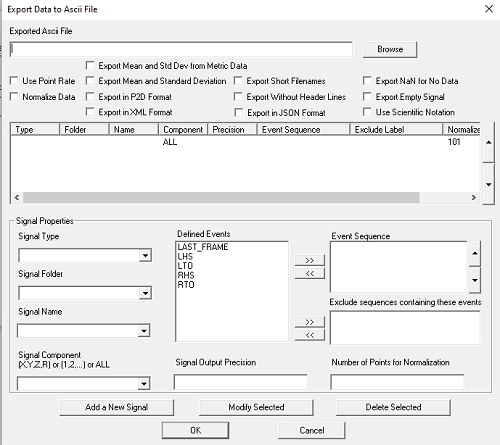The image size is (500, 445).
Task: Select RHS in Defined Events list
Action: click(x=186, y=275)
